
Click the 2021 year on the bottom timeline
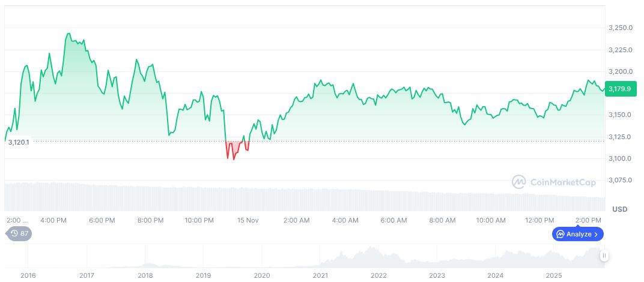coord(320,275)
